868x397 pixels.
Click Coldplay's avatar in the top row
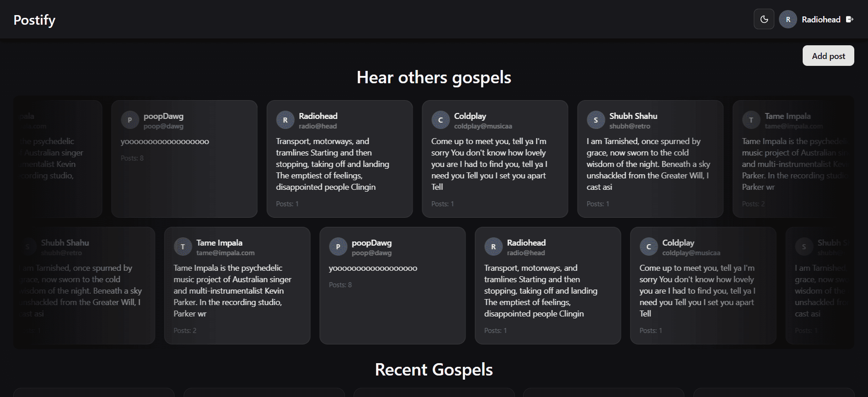[440, 120]
